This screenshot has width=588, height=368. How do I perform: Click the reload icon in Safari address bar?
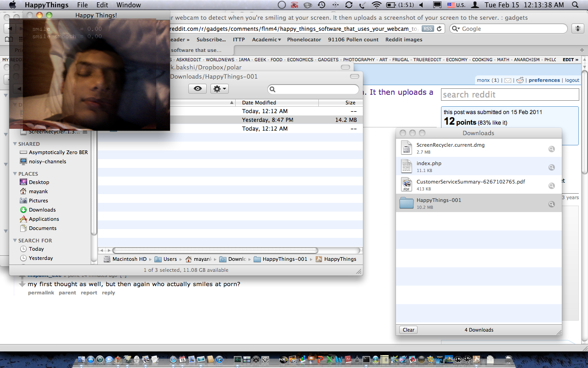tap(440, 29)
